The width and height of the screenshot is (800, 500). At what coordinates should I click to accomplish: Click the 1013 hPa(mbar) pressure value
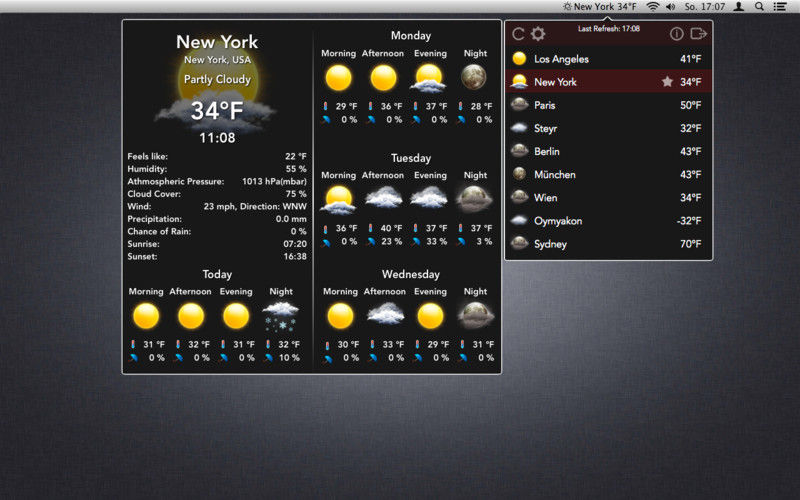274,181
